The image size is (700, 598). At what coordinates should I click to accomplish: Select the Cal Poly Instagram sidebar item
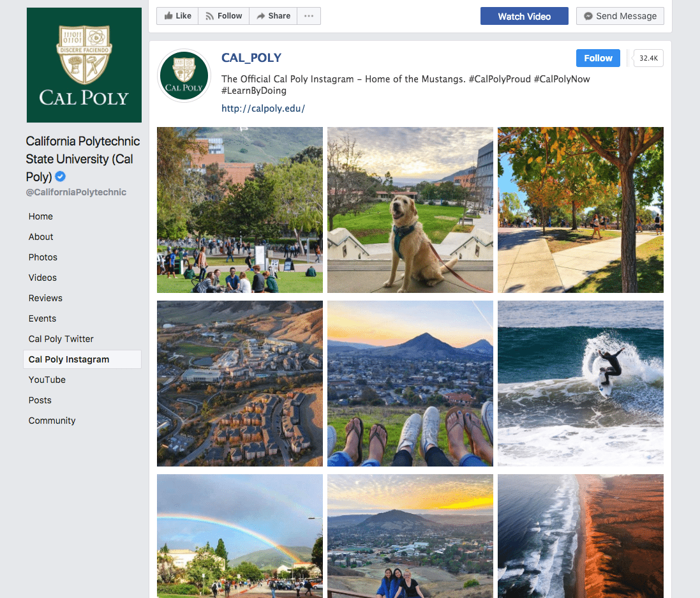[x=69, y=359]
